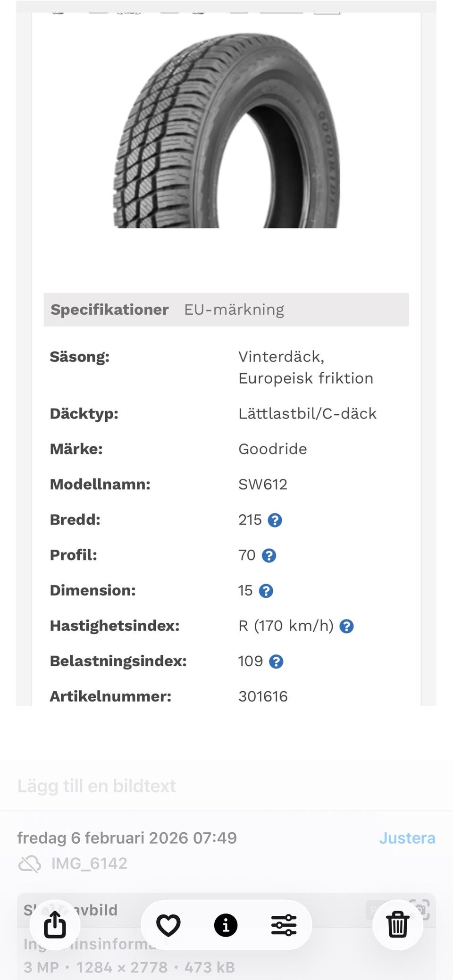
Task: Toggle the heart favorite button
Action: pyautogui.click(x=168, y=925)
